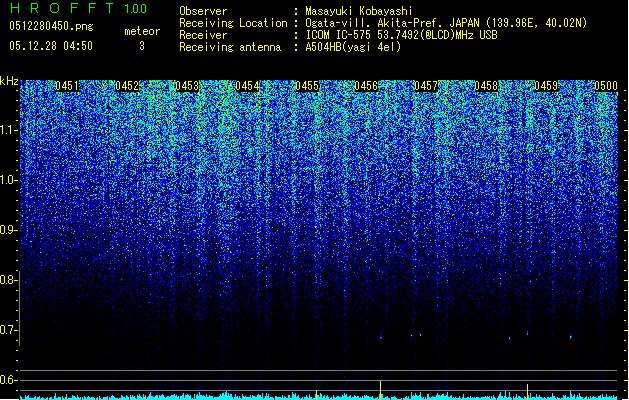Click the 1.0 kHz axis label
The height and width of the screenshot is (400, 629).
(x=9, y=180)
